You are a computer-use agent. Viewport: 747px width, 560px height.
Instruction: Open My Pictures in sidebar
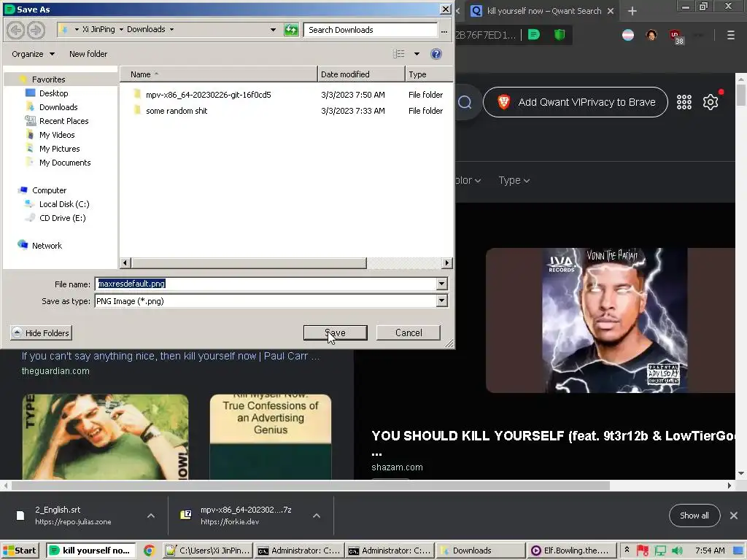(59, 149)
